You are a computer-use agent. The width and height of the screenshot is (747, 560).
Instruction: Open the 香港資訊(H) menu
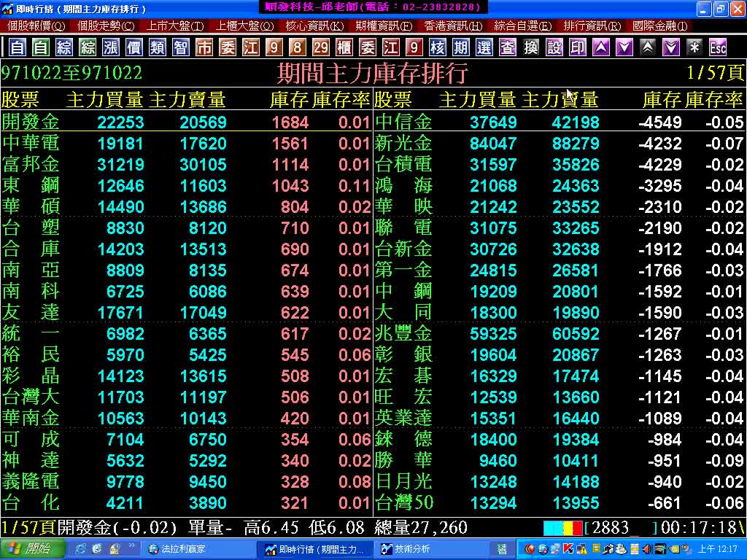tap(453, 26)
